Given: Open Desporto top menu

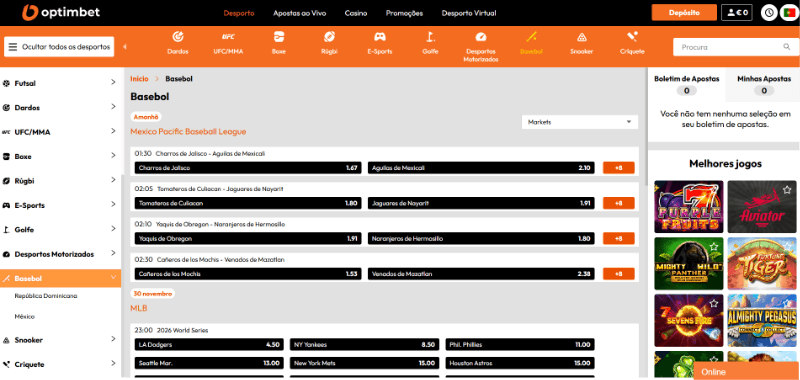Looking at the screenshot, I should [x=239, y=13].
